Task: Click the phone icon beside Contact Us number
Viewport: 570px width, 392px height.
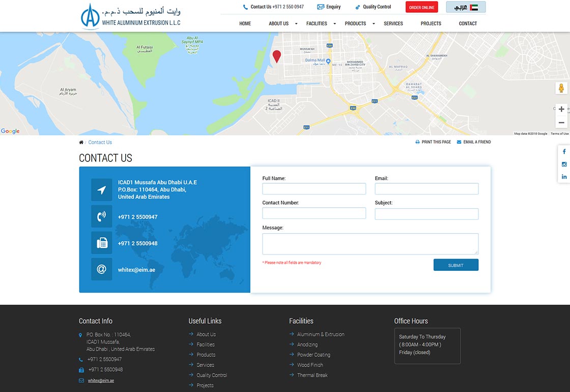Action: tap(245, 7)
